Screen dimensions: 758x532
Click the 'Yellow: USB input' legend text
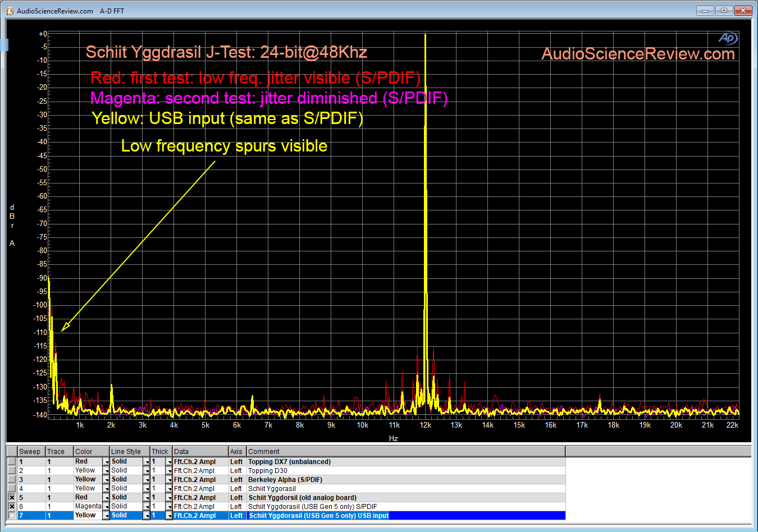point(227,119)
